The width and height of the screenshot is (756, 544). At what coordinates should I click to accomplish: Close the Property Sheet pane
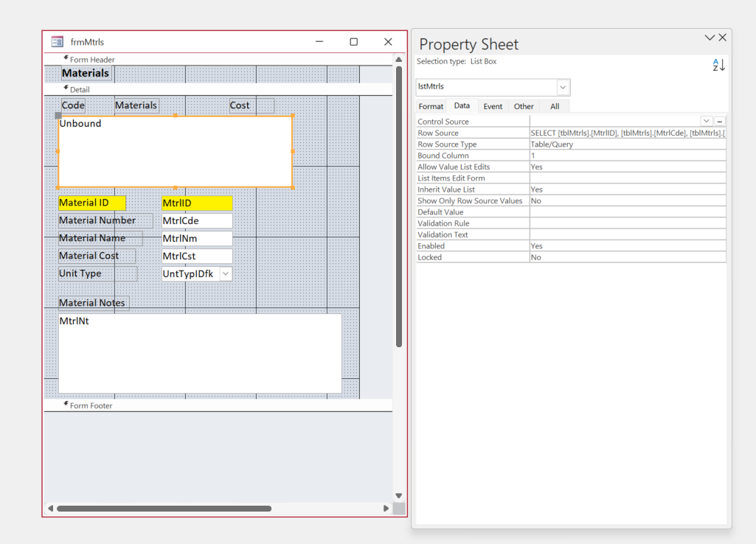(x=722, y=38)
